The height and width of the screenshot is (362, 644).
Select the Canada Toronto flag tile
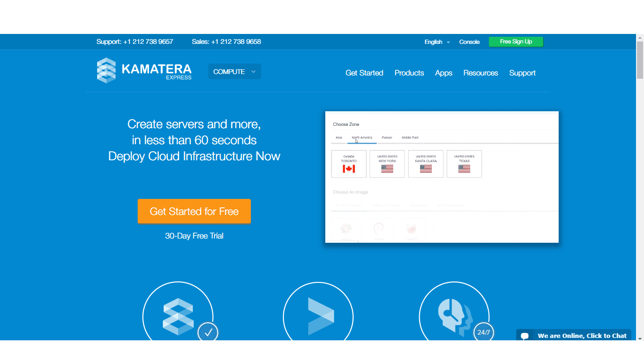point(349,164)
